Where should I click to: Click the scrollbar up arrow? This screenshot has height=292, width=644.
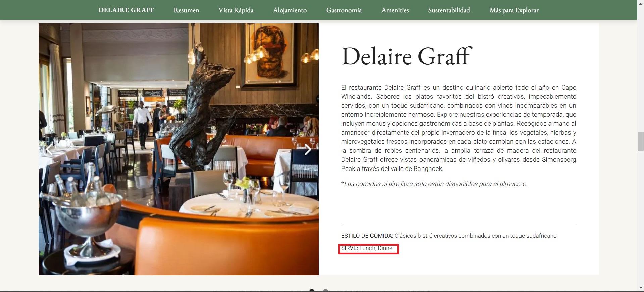tap(641, 3)
